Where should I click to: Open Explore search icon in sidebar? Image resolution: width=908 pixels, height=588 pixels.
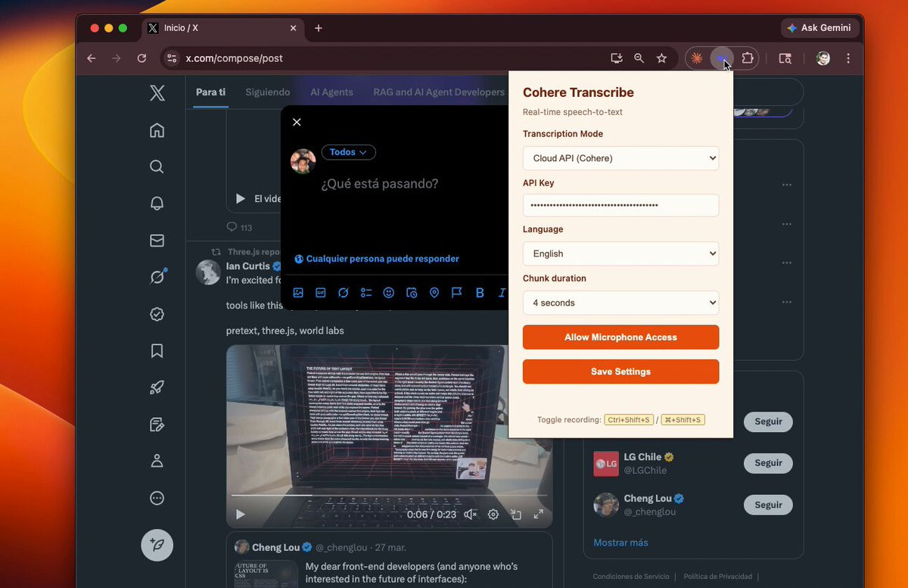pyautogui.click(x=157, y=166)
